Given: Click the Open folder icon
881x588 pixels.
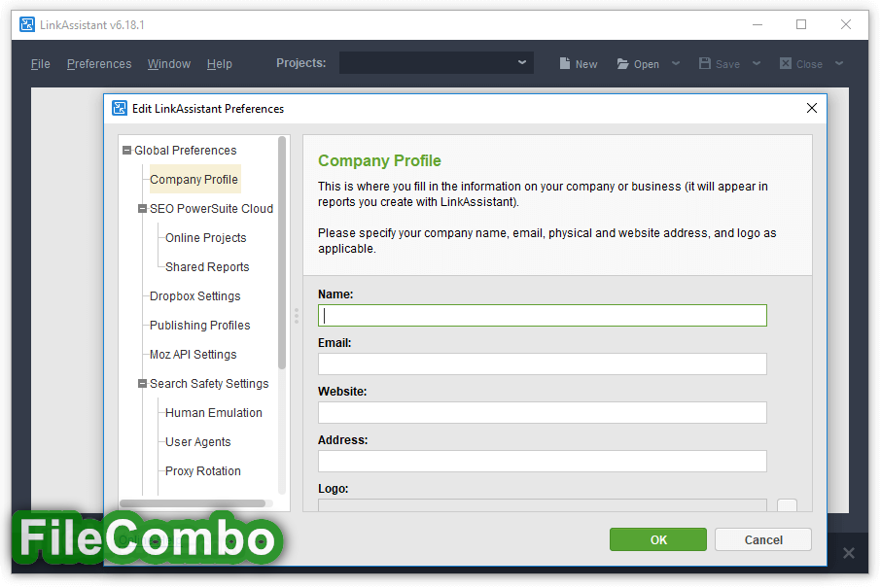Looking at the screenshot, I should (622, 64).
